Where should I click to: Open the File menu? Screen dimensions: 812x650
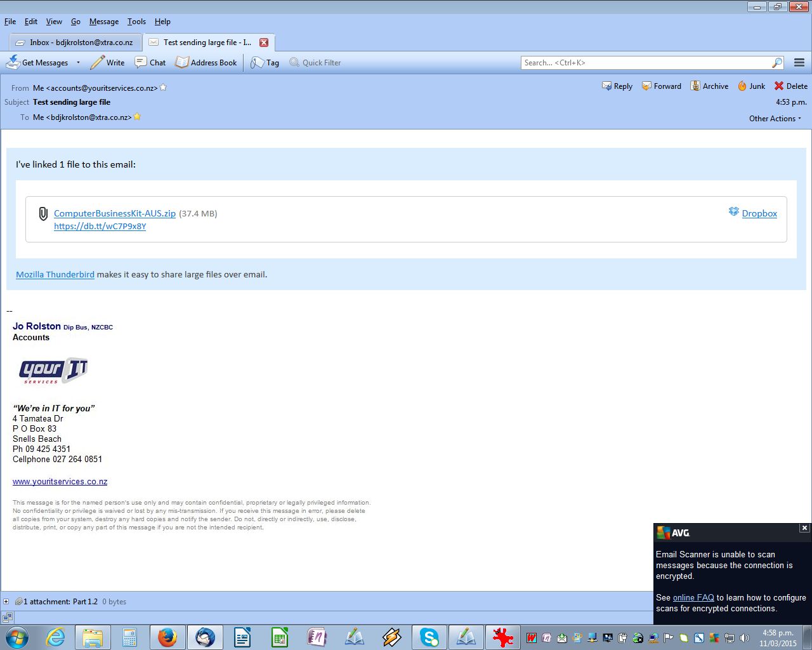[10, 22]
